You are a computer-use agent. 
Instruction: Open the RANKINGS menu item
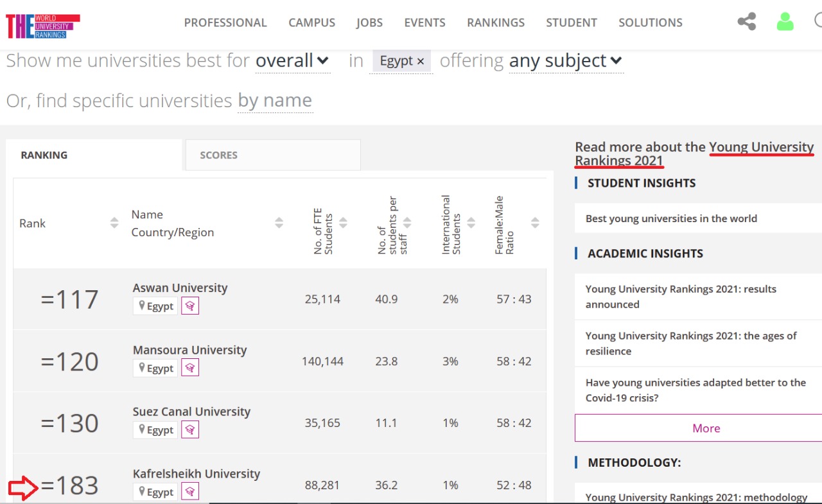495,22
